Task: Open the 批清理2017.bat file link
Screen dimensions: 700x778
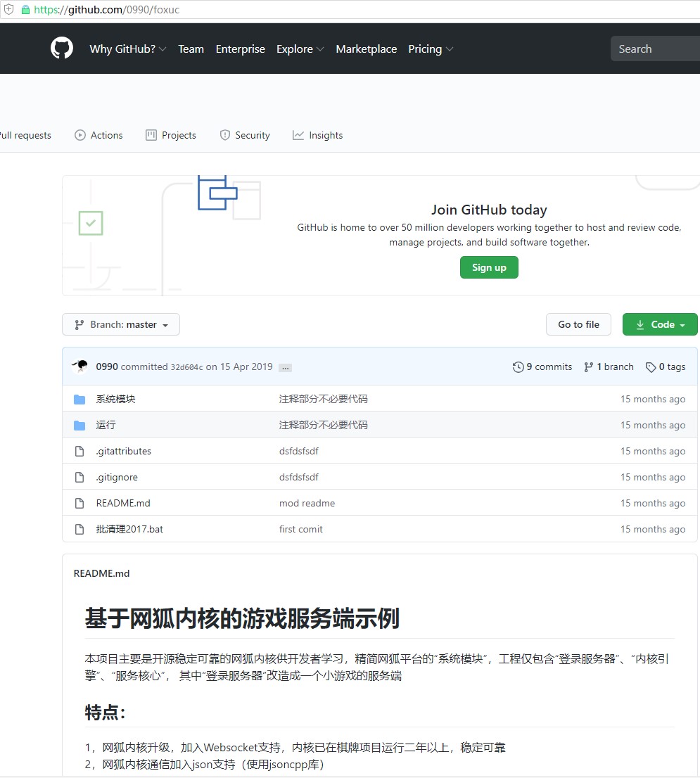Action: coord(129,529)
